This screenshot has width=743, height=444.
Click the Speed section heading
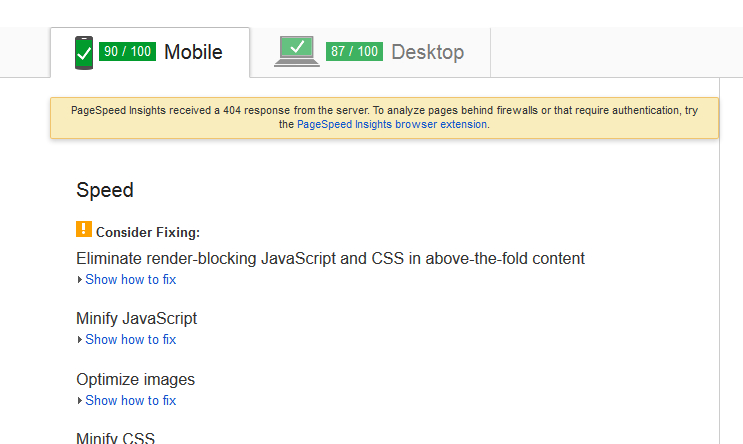tap(105, 191)
